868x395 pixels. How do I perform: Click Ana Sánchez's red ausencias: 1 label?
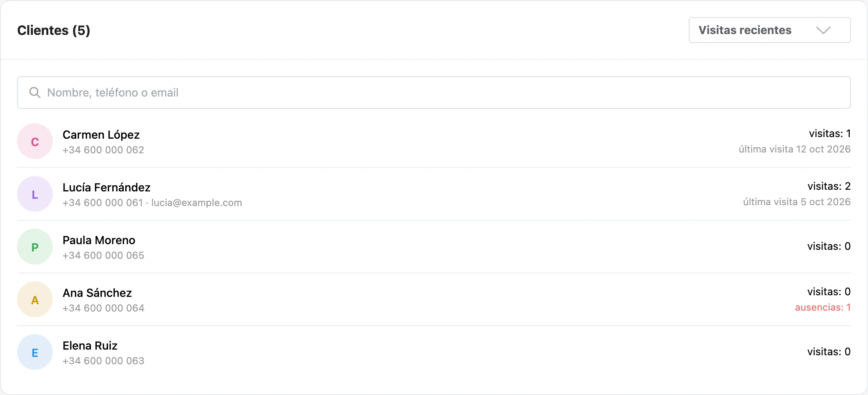[823, 307]
